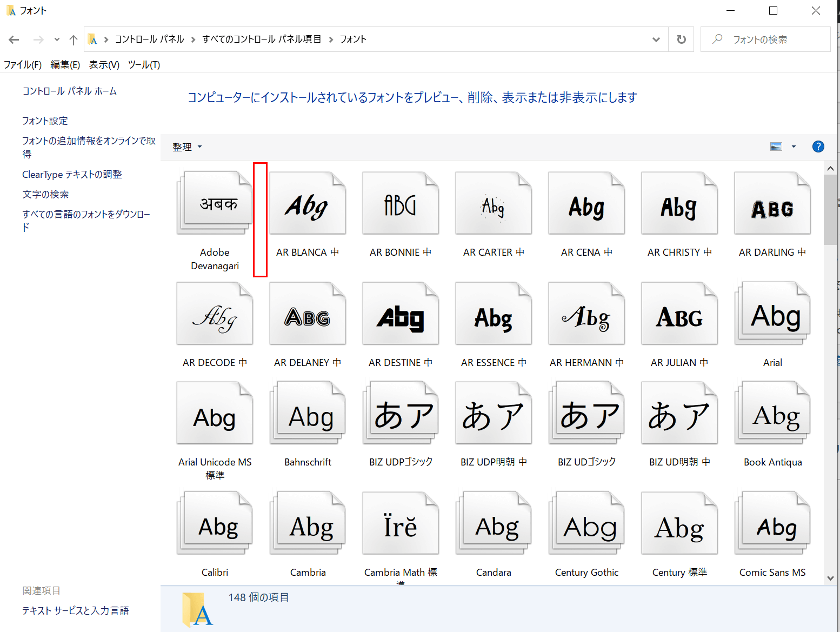The width and height of the screenshot is (840, 632).
Task: Select the Calibri font icon
Action: click(x=215, y=523)
